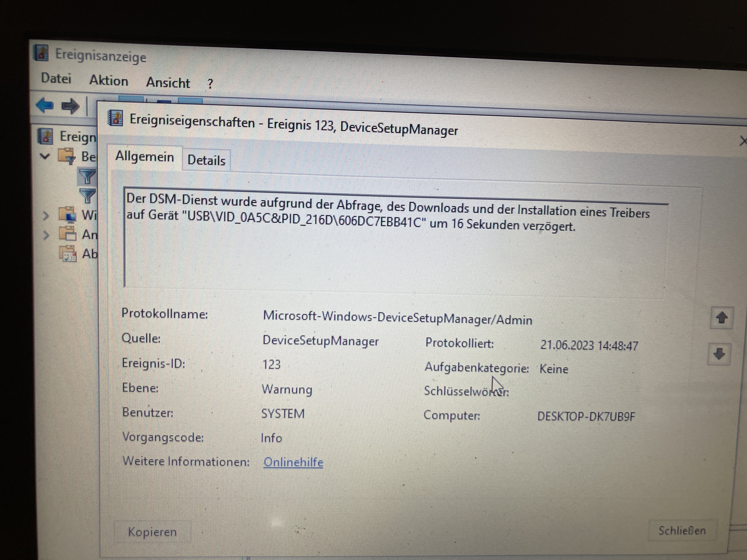
Task: Click the back arrow toolbar icon
Action: pyautogui.click(x=45, y=105)
